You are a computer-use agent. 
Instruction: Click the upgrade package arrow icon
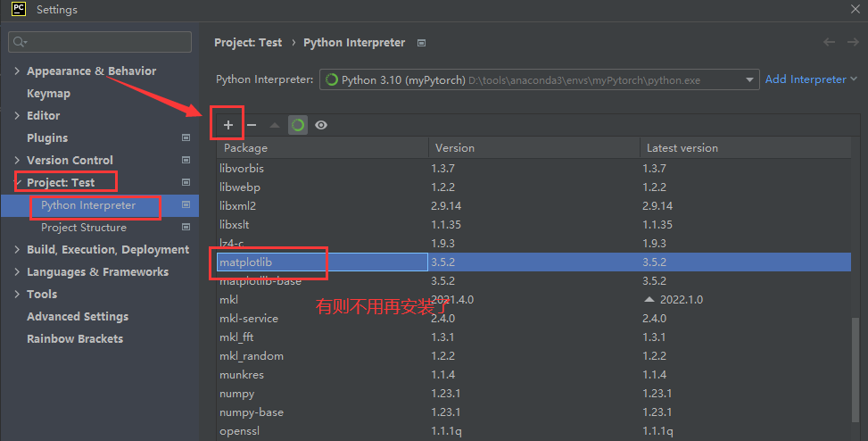pyautogui.click(x=275, y=125)
